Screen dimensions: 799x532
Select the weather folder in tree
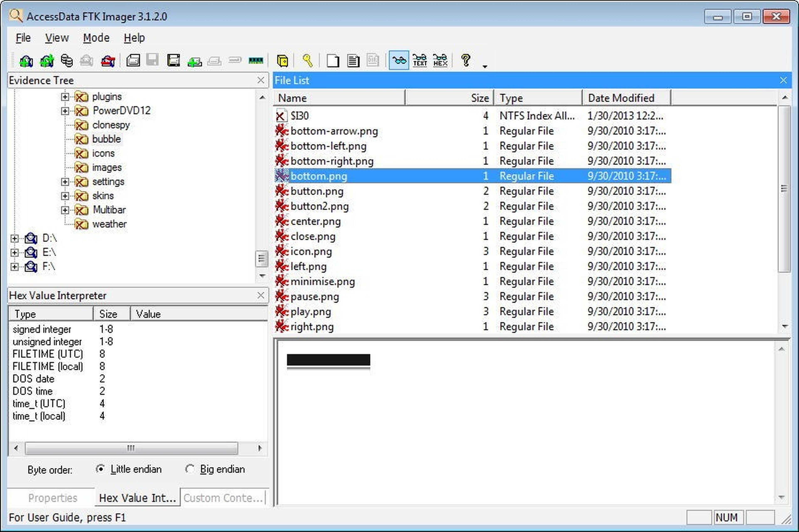tap(109, 224)
